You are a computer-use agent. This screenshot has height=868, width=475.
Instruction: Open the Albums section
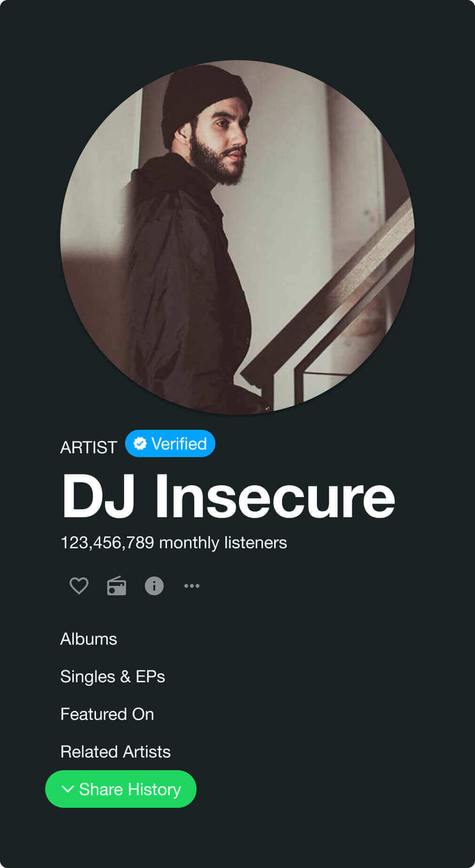89,639
